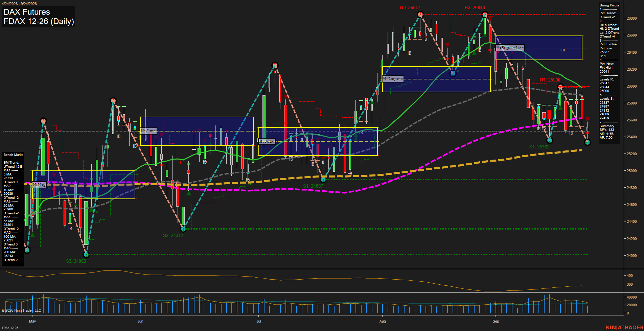This screenshot has height=331, width=644.
Task: Click the NINJATRADER logo
Action: point(624,328)
